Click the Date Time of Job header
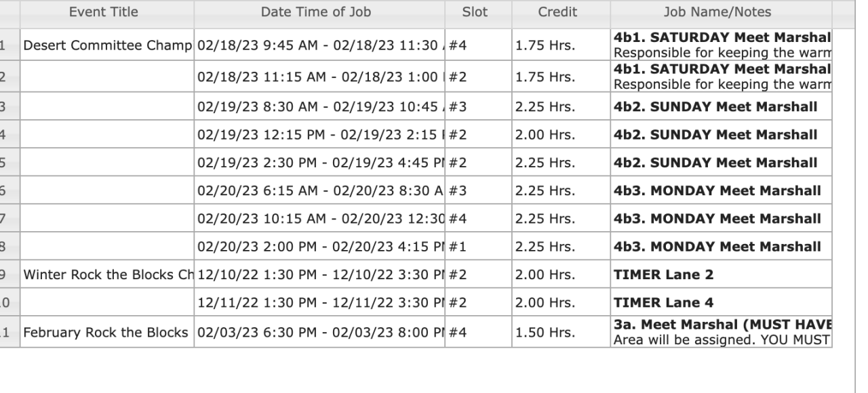 click(316, 12)
